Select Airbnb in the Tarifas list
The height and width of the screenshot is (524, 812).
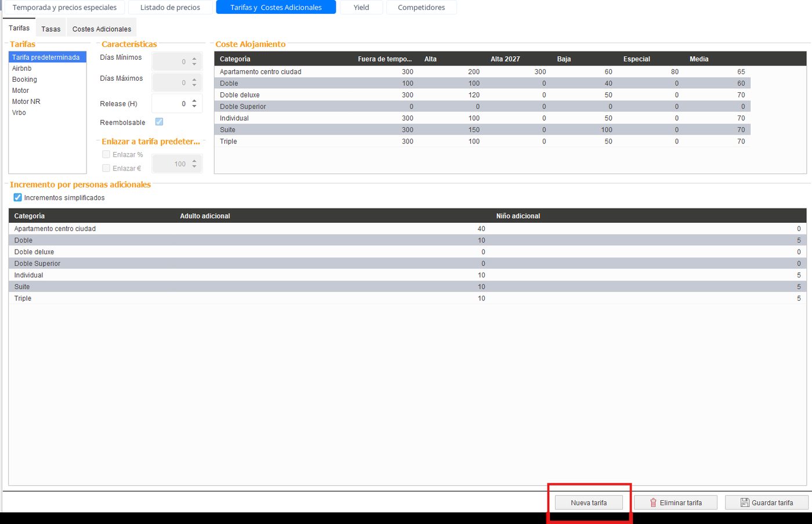48,68
